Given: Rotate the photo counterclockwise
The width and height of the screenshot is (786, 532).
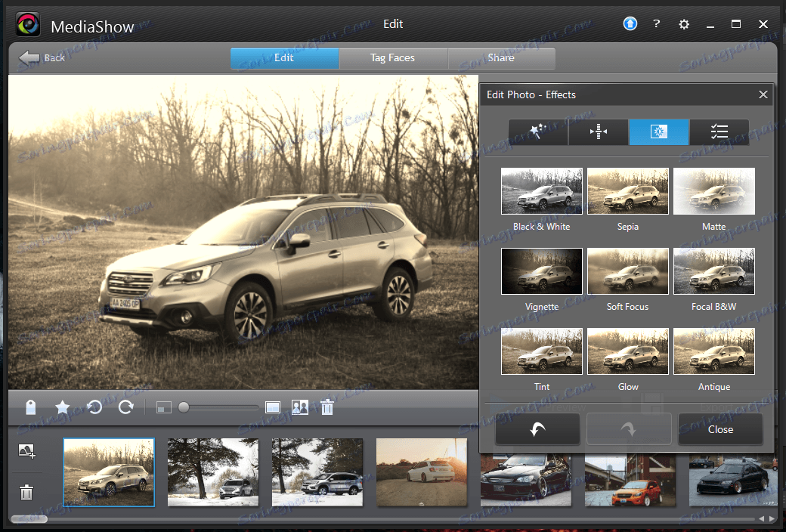Looking at the screenshot, I should (94, 407).
